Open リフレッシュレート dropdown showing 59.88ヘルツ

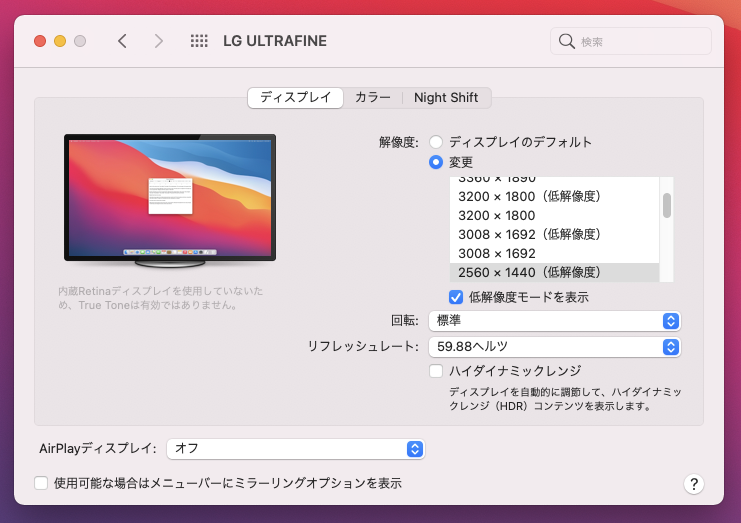coord(554,347)
